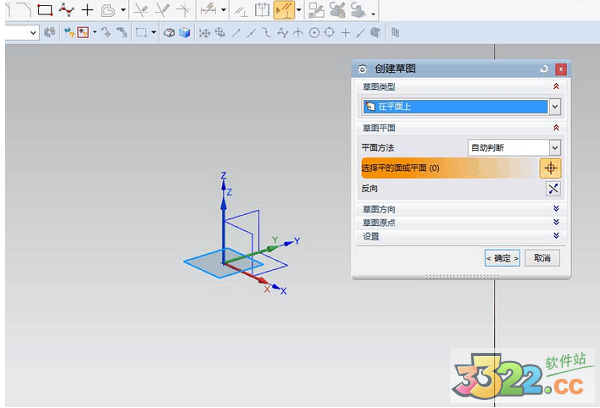
Task: Click the 取消 button
Action: (x=541, y=258)
